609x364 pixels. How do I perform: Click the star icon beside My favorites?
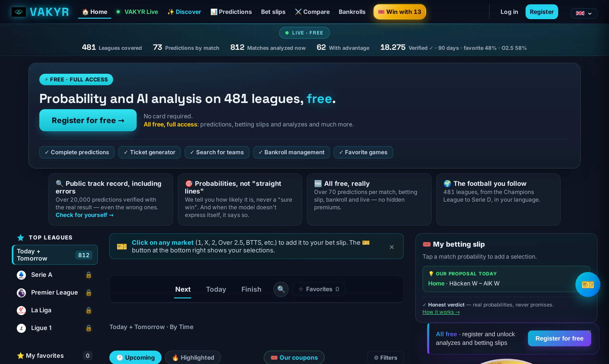[x=20, y=355]
